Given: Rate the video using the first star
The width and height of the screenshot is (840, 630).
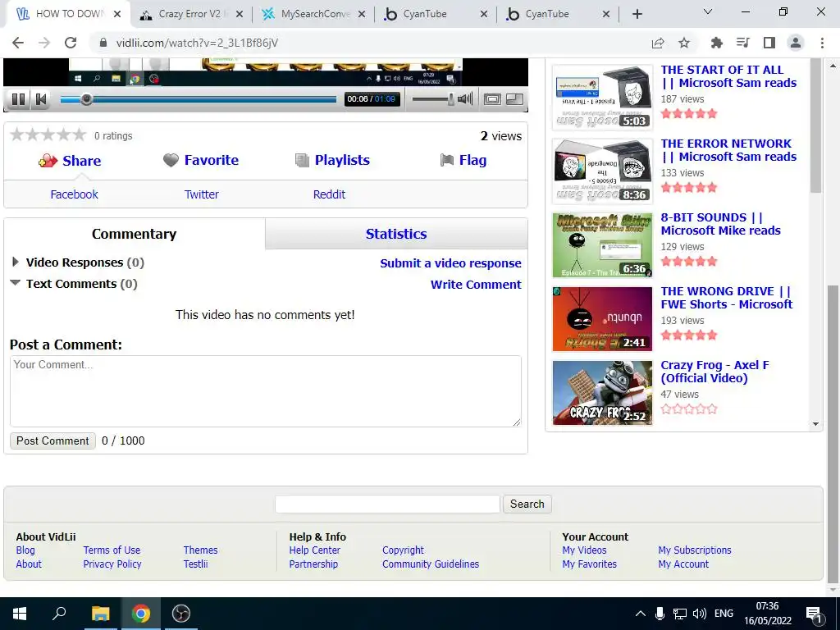Looking at the screenshot, I should pos(17,135).
